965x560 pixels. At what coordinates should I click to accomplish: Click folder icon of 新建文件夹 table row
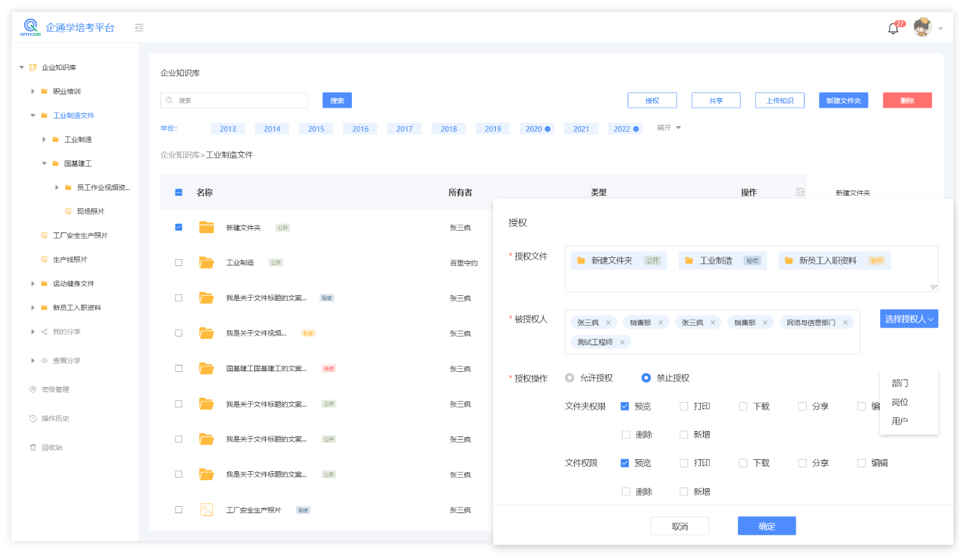pos(207,227)
